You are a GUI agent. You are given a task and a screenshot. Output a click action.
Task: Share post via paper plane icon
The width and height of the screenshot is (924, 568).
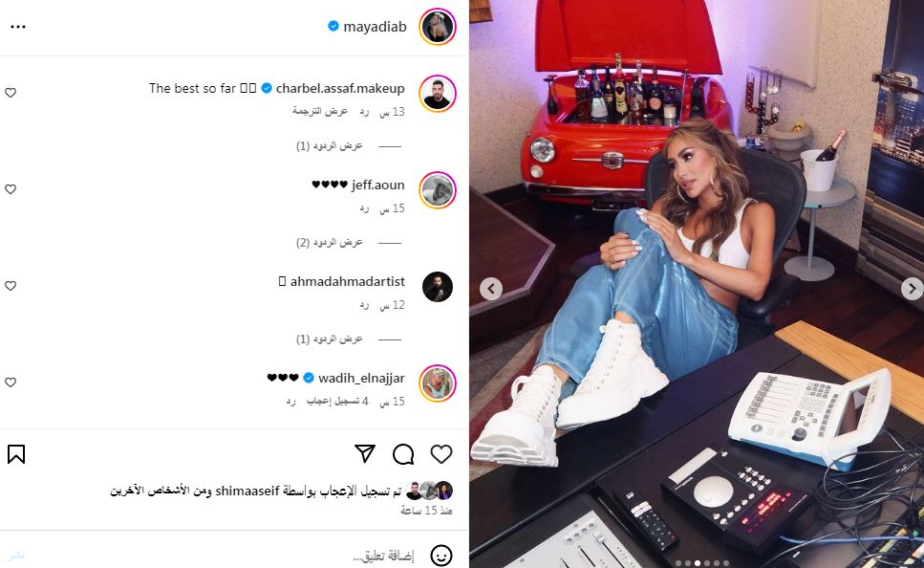365,453
